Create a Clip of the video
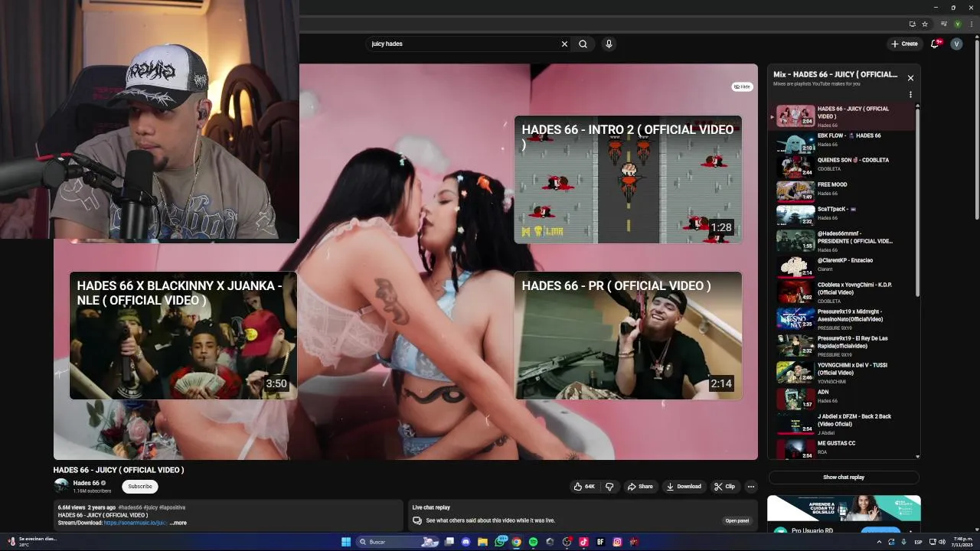Viewport: 980px width, 551px height. click(724, 486)
